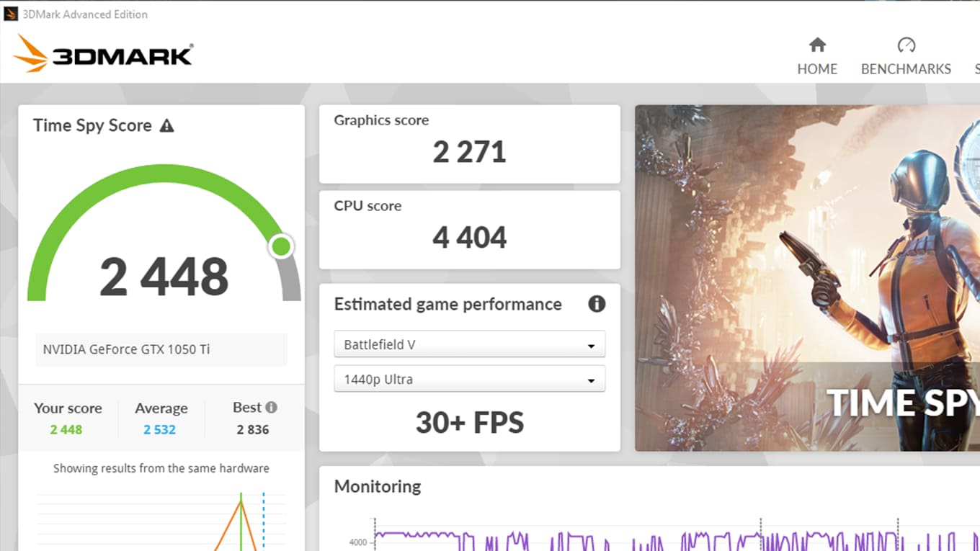Click the TIME SPY title on the hero image
The width and height of the screenshot is (980, 551).
point(903,403)
